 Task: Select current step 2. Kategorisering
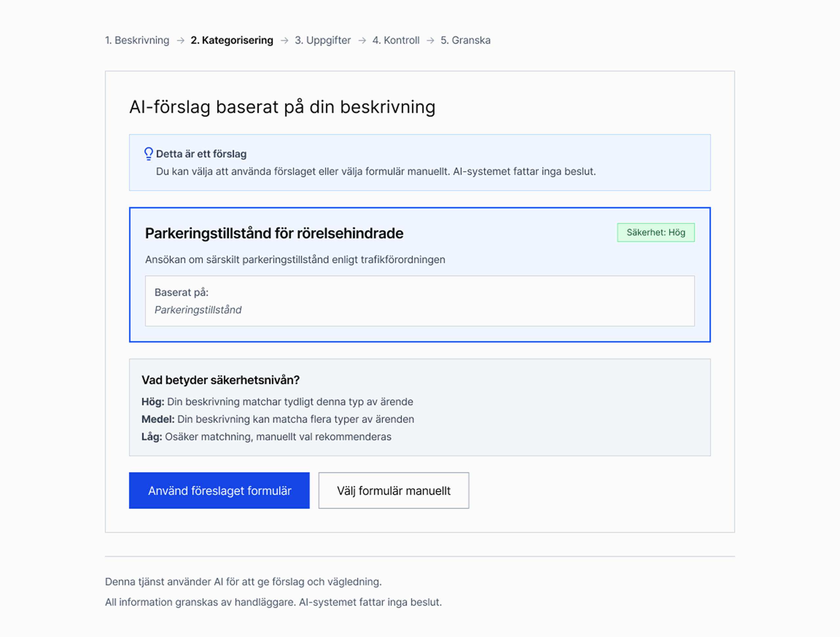coord(232,40)
